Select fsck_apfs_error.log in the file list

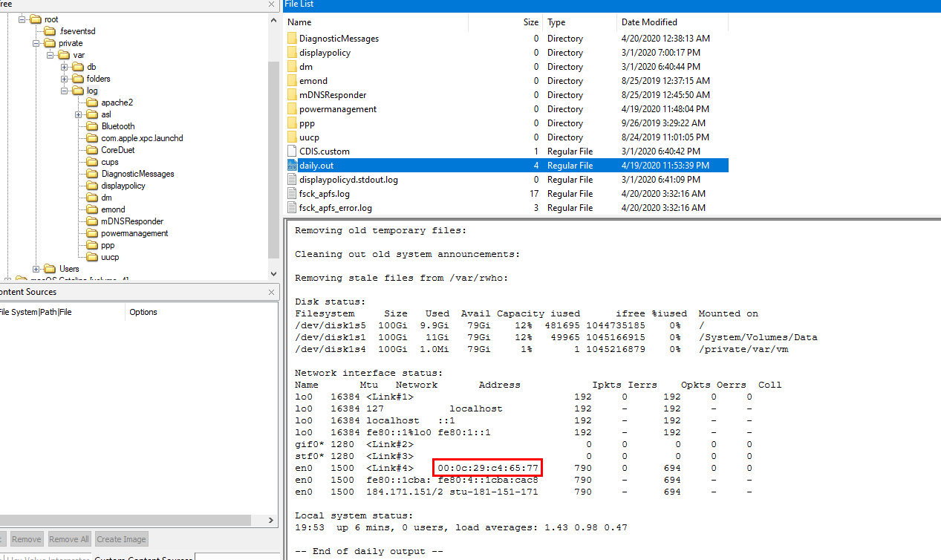(335, 208)
